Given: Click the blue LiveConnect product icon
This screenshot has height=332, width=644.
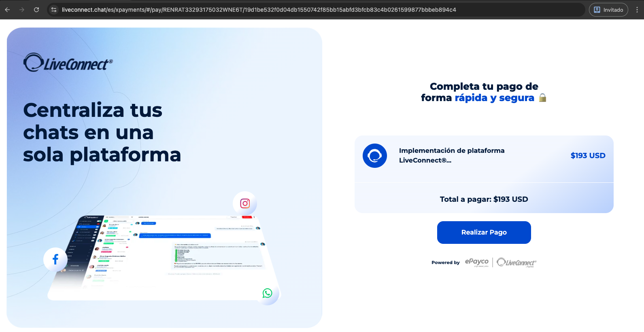Looking at the screenshot, I should click(375, 156).
